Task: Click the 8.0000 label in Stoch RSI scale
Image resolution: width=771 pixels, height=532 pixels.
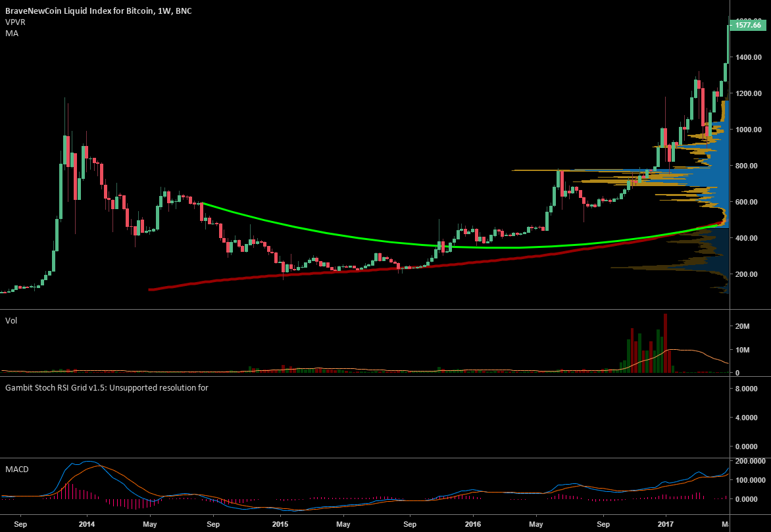Action: pyautogui.click(x=747, y=389)
